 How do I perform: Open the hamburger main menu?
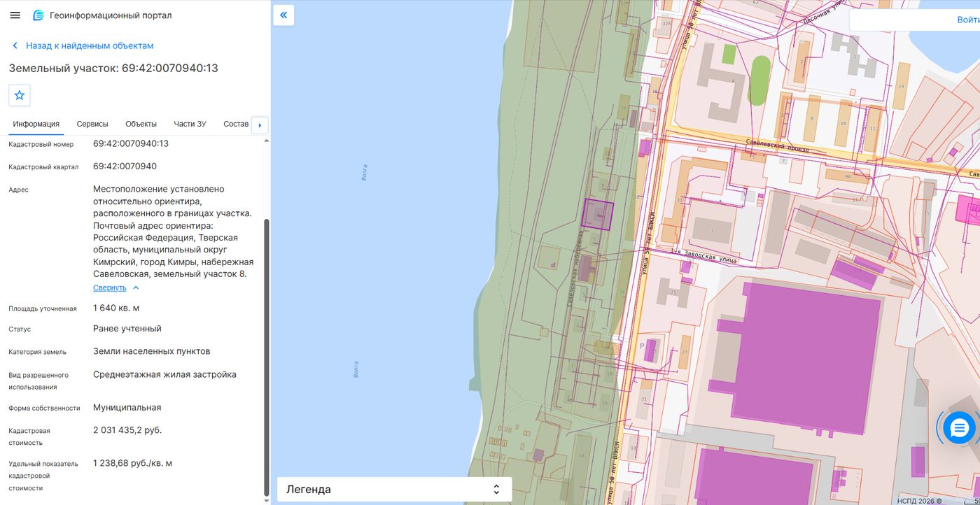(x=15, y=15)
